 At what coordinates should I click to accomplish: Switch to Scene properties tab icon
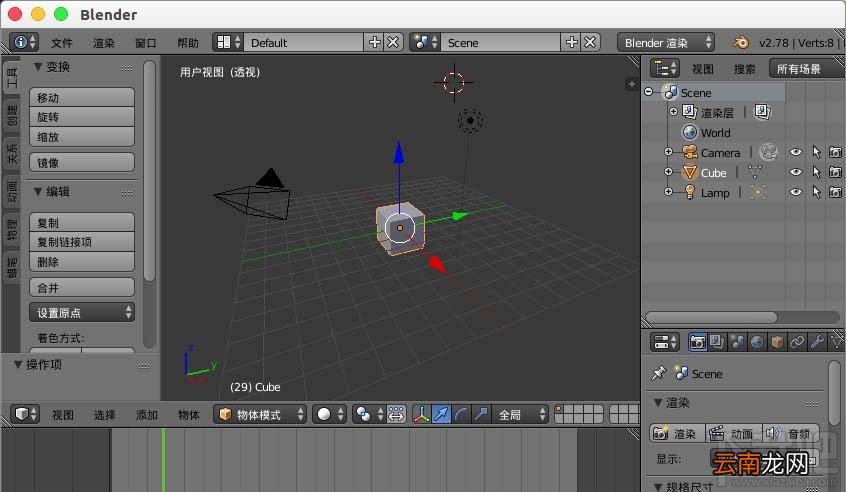(x=736, y=342)
